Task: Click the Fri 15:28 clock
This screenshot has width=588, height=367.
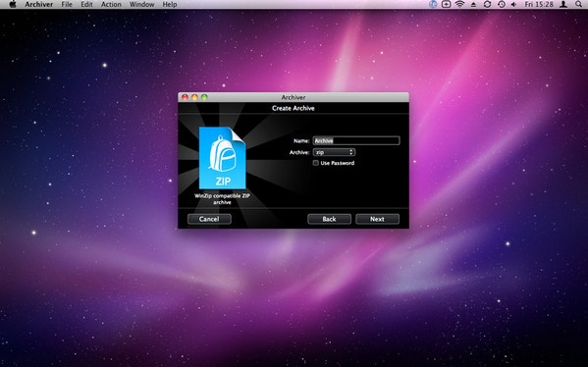Action: pyautogui.click(x=539, y=5)
